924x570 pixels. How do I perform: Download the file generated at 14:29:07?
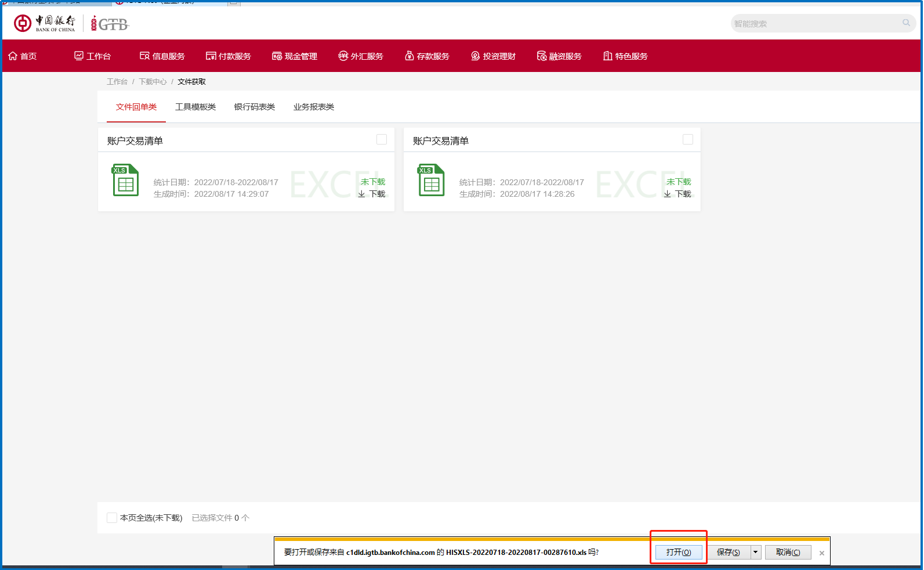pos(372,194)
